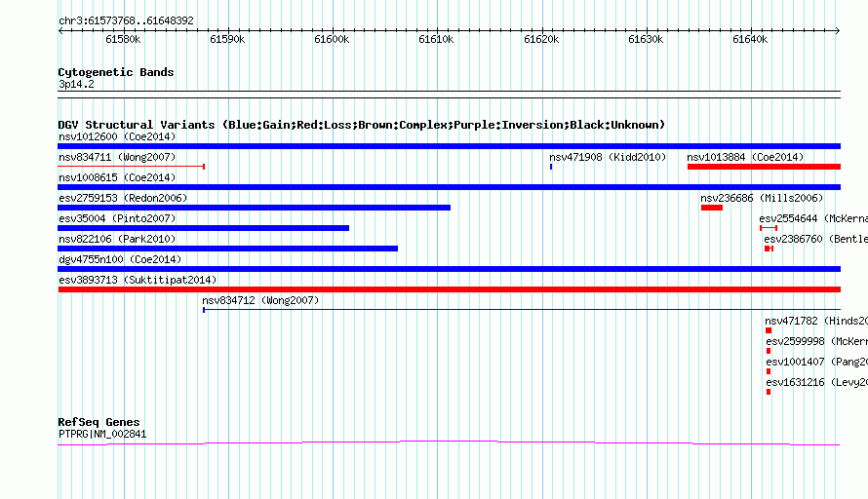Click the small blue nsv471908 marker
The height and width of the screenshot is (499, 868).
(x=551, y=167)
